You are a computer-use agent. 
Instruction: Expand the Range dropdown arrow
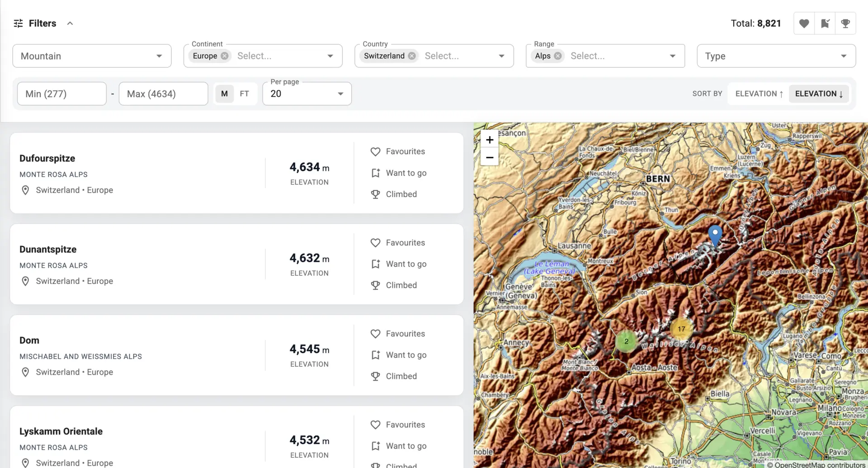(x=673, y=56)
